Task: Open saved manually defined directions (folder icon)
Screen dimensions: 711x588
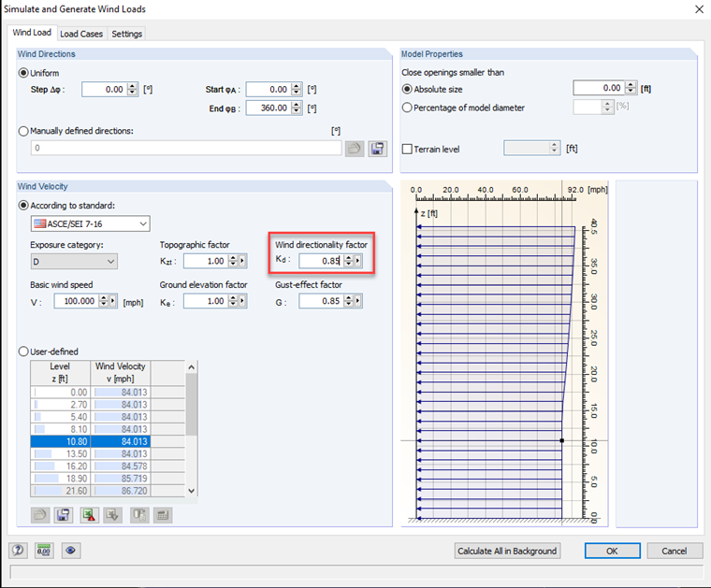Action: click(355, 149)
